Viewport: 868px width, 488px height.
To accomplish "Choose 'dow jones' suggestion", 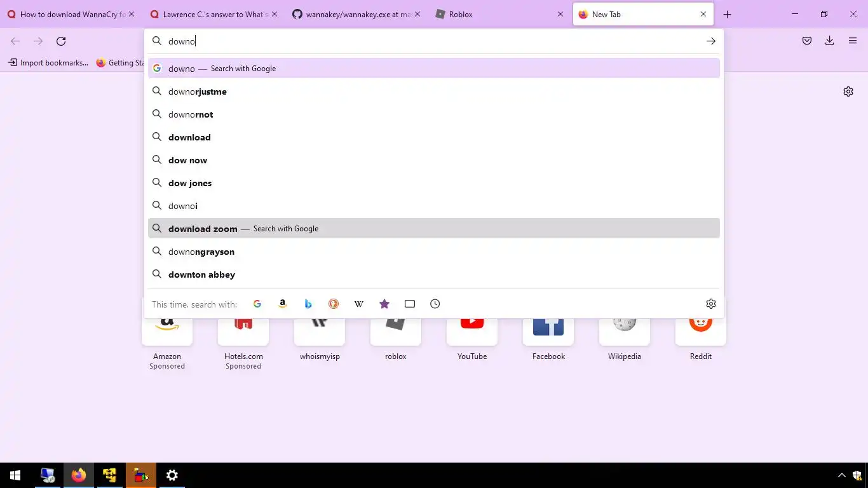I will tap(434, 183).
